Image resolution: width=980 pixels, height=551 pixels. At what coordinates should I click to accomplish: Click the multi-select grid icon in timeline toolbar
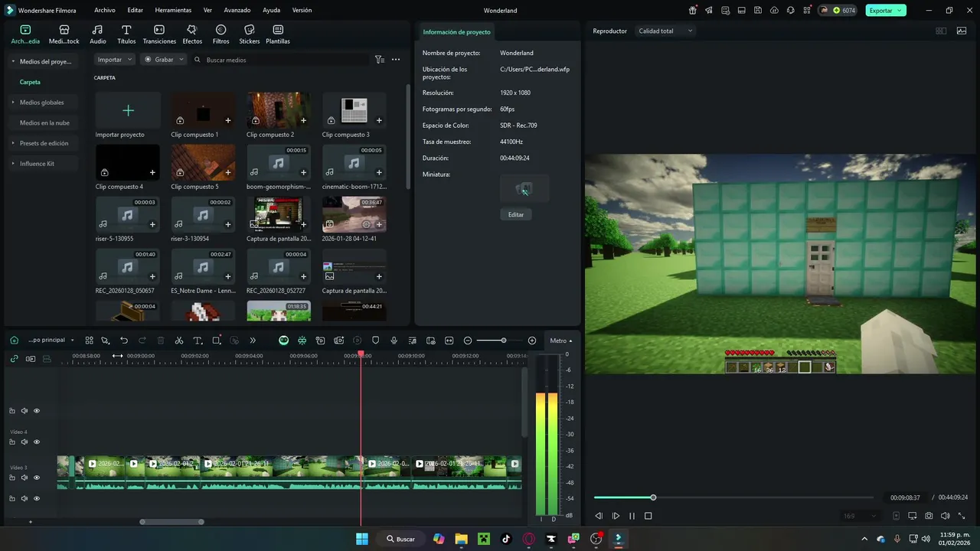tap(89, 341)
